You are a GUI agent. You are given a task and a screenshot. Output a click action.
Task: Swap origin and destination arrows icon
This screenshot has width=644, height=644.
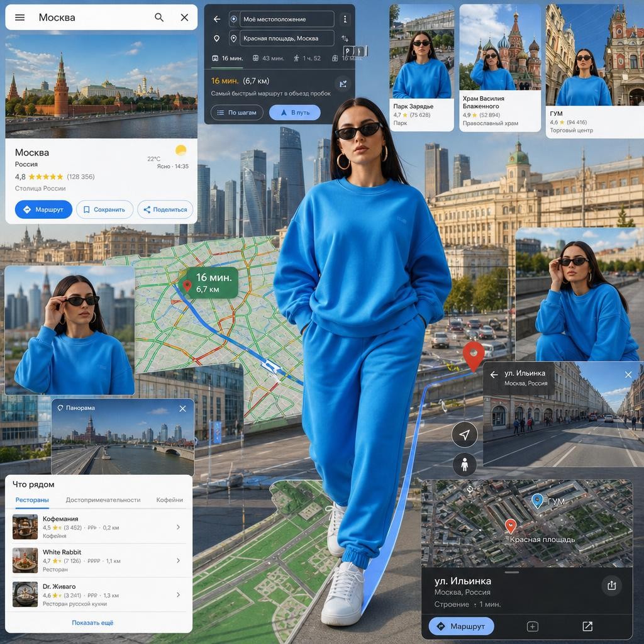[x=345, y=38]
